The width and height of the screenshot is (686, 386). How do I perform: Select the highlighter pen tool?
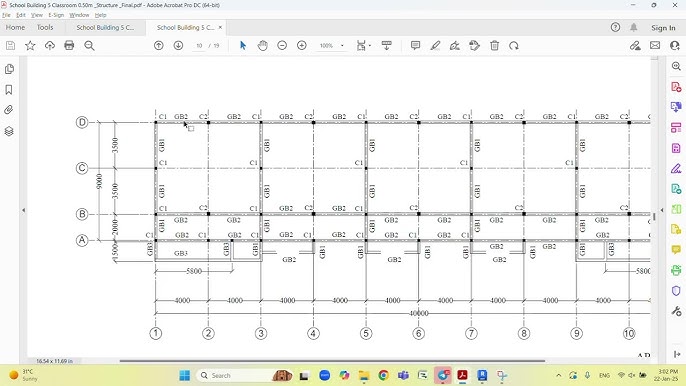coord(435,46)
